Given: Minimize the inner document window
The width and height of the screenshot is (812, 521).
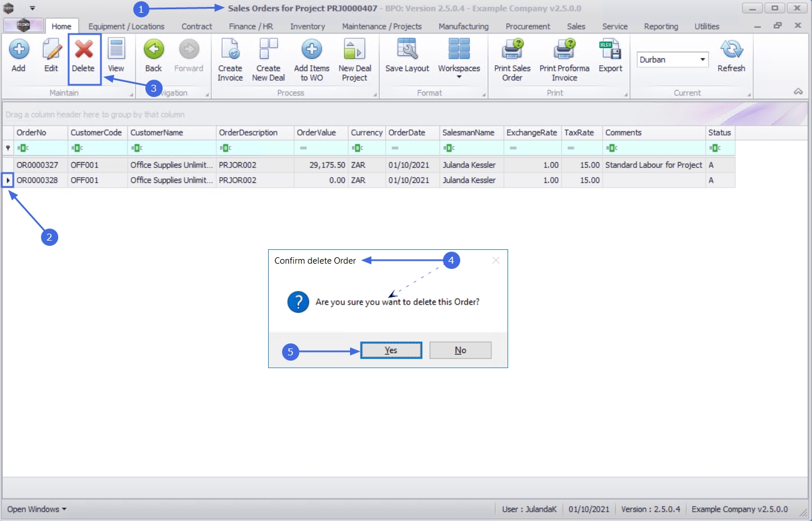Looking at the screenshot, I should [757, 25].
